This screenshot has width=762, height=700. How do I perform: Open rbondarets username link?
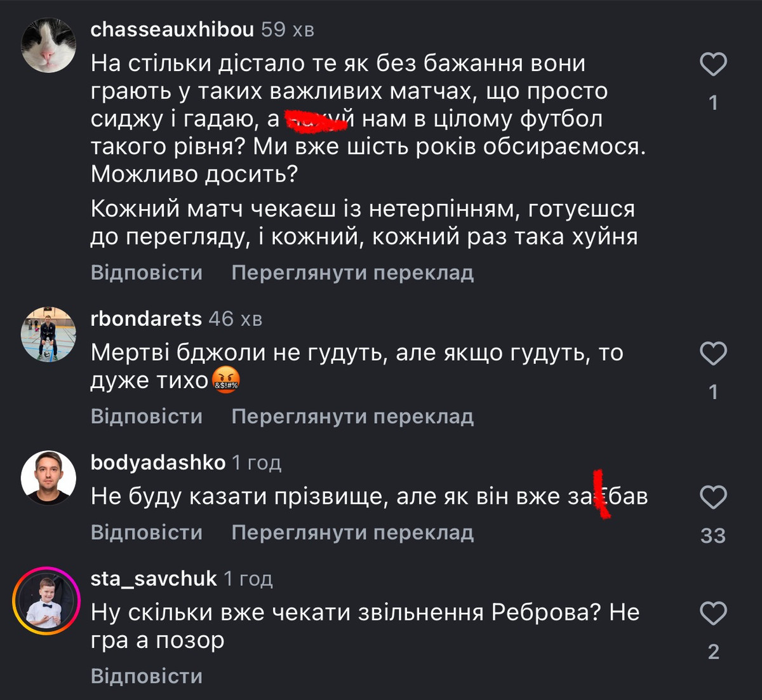146,318
